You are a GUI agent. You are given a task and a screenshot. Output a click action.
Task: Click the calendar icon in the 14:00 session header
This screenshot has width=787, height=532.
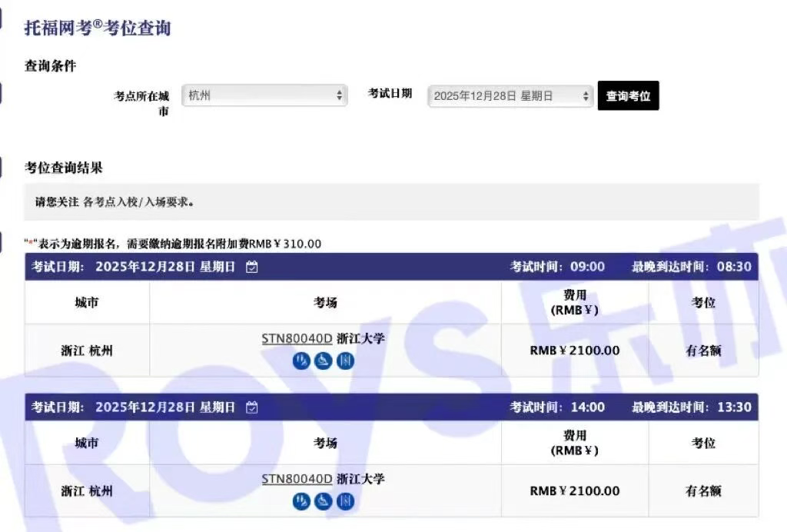(252, 408)
